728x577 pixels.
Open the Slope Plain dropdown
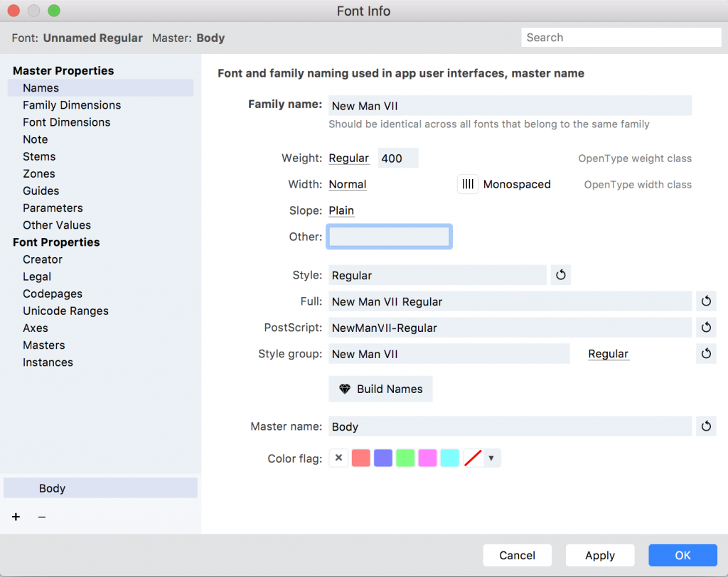tap(341, 210)
